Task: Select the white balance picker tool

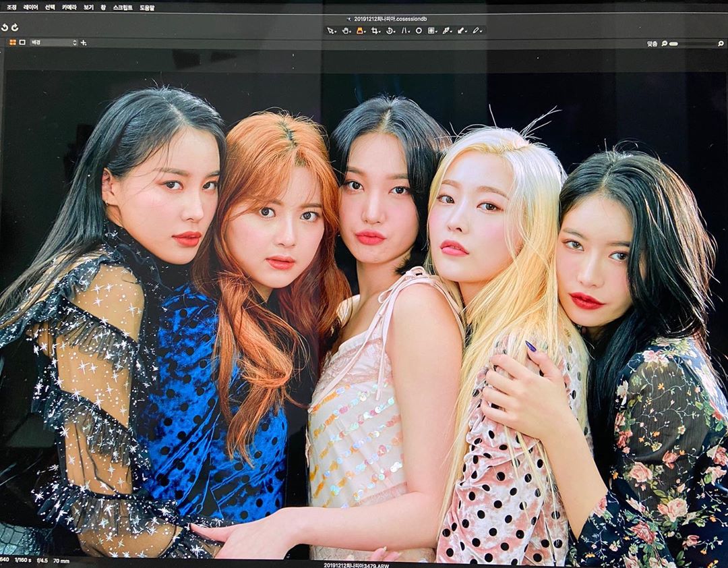Action: [446, 30]
